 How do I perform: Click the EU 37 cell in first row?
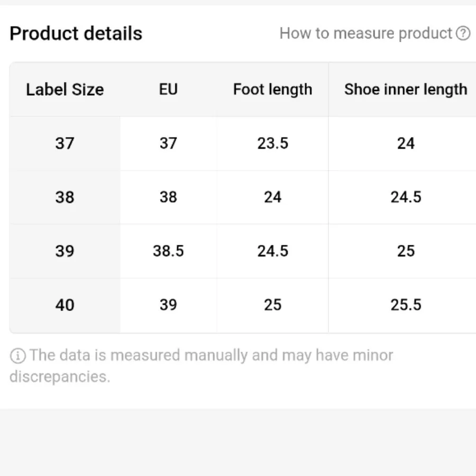coord(168,143)
